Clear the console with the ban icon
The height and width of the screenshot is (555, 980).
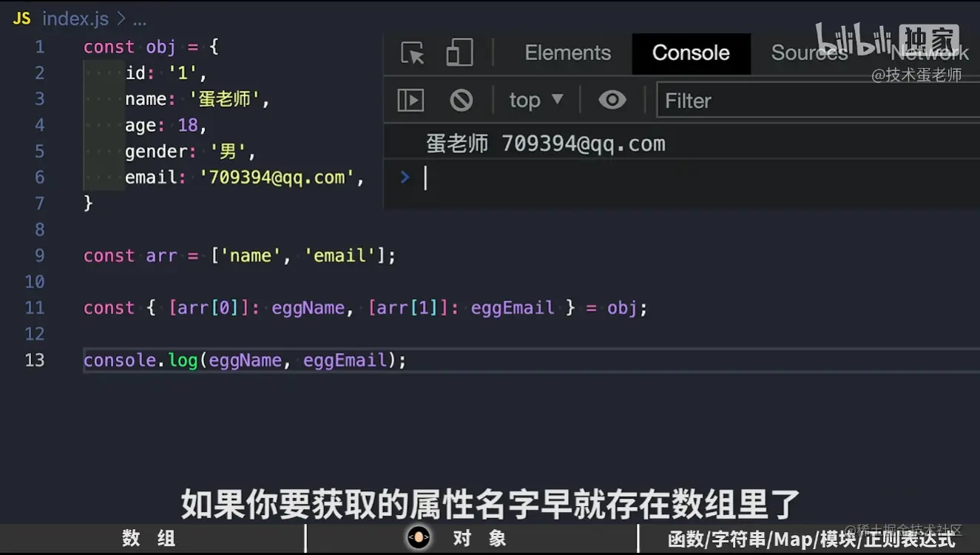(x=462, y=100)
